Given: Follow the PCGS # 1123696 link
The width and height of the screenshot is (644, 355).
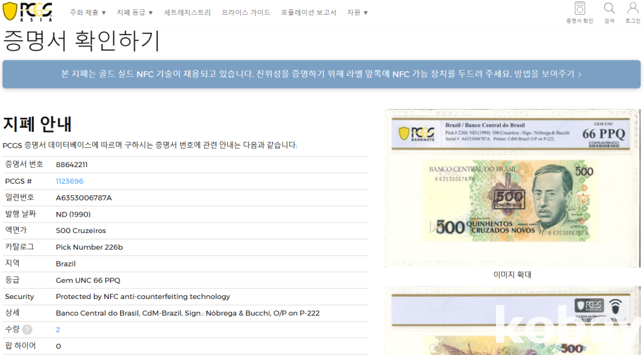Looking at the screenshot, I should 69,181.
